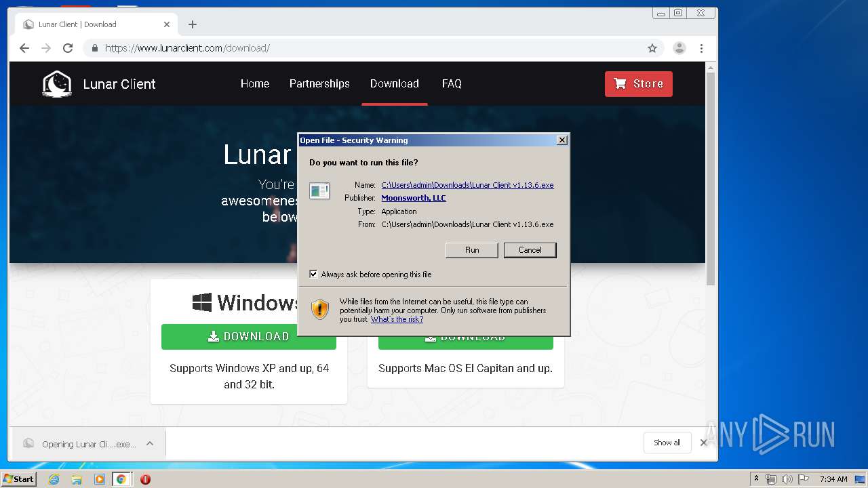
Task: Click 'Do you want to run this file?' text
Action: [363, 163]
